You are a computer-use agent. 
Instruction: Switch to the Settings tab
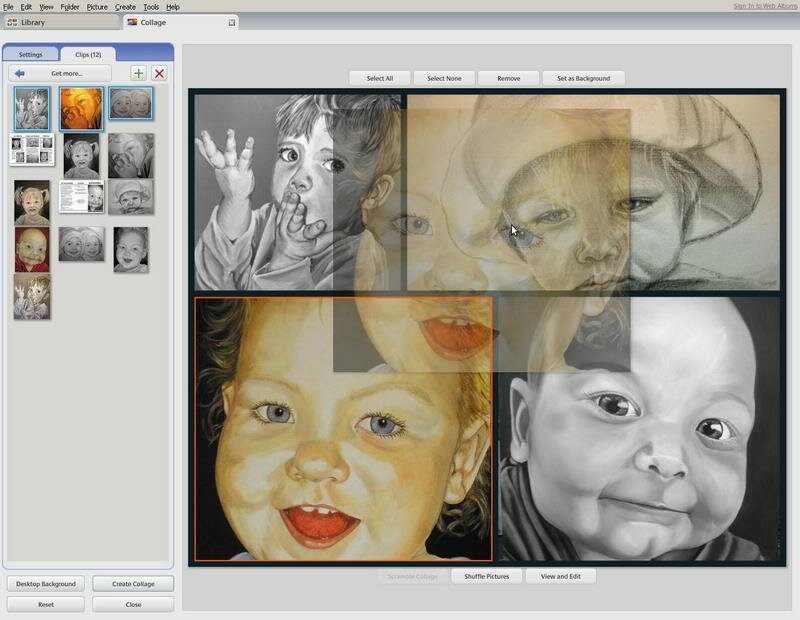click(x=31, y=54)
